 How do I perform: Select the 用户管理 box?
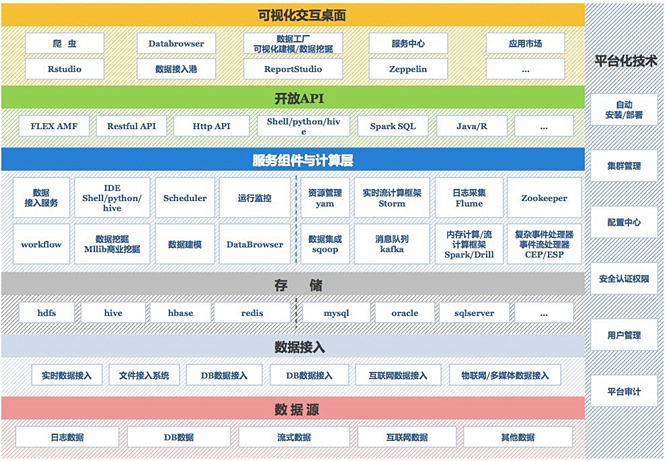pyautogui.click(x=624, y=335)
